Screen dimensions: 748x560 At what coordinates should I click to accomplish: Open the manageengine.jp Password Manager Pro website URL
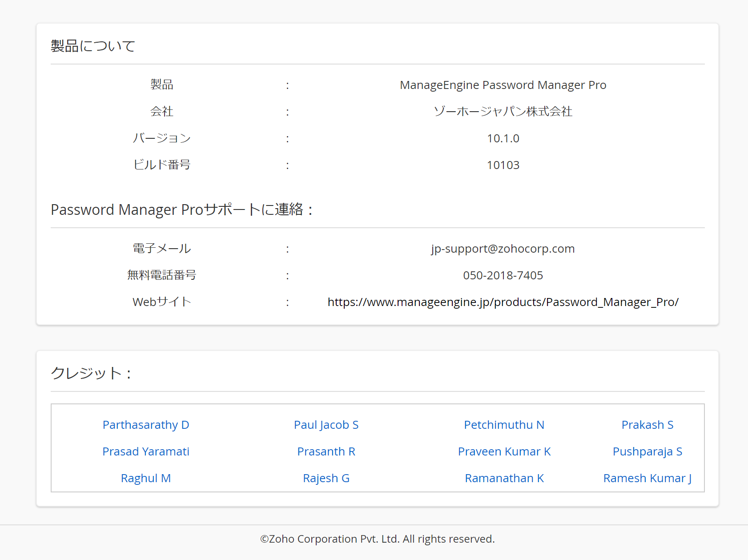click(503, 302)
